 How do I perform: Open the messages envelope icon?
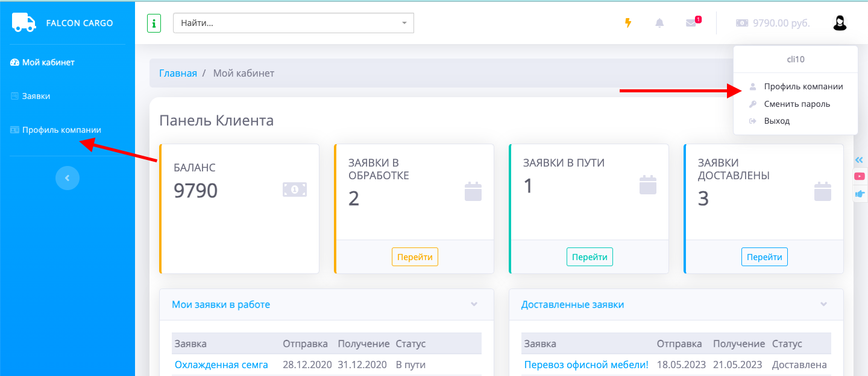691,23
